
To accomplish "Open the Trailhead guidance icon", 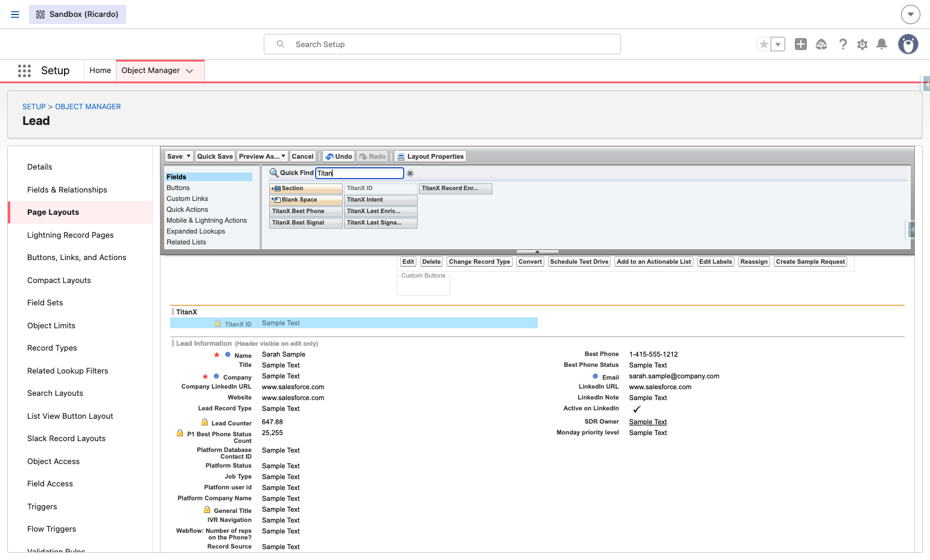I will pos(821,44).
